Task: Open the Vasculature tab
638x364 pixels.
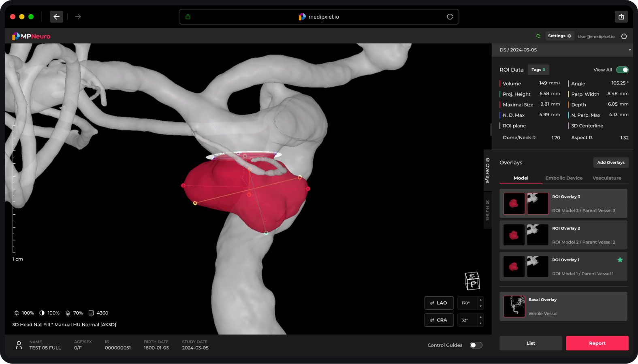Action: [x=606, y=178]
